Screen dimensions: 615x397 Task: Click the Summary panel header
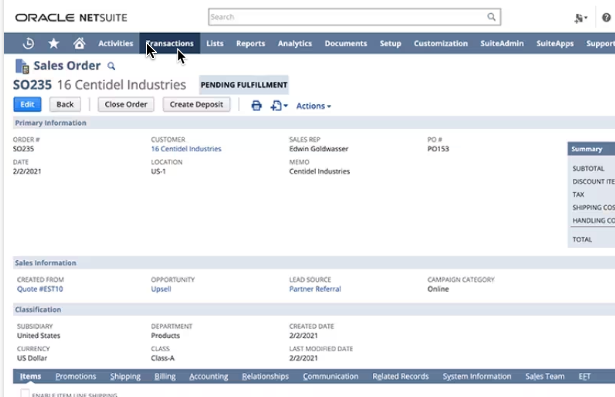click(x=591, y=149)
